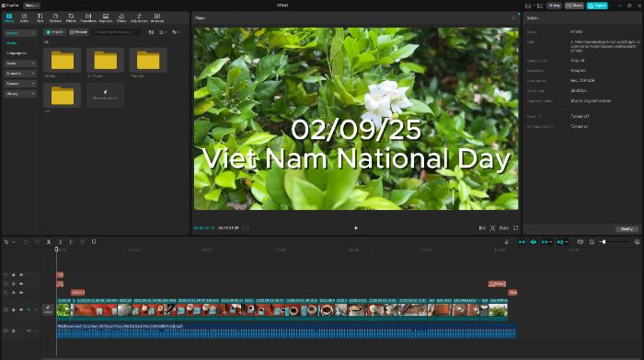Click the Pro upgrade button
The image size is (644, 360).
coord(554,6)
